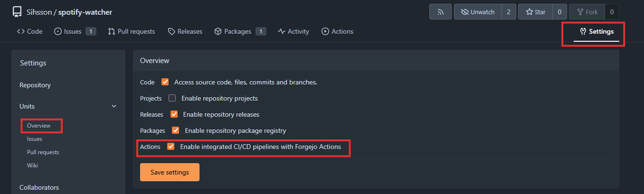
Task: Go to the Pull requests tab
Action: click(x=132, y=31)
